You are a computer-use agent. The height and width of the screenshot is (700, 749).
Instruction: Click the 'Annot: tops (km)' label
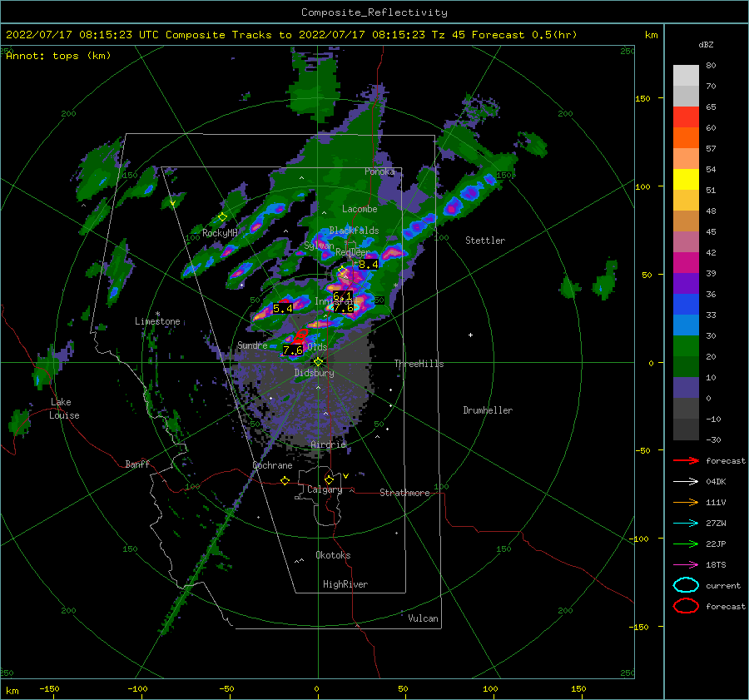pos(58,56)
